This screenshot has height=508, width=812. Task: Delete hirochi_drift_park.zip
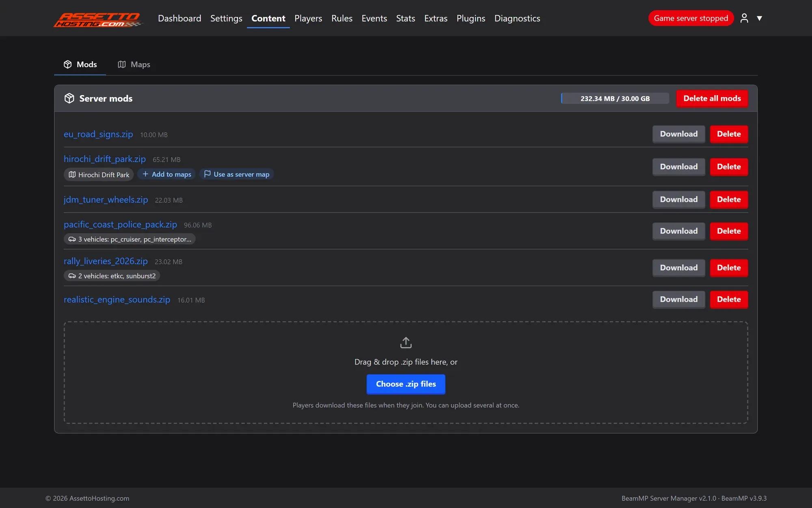[x=729, y=167]
